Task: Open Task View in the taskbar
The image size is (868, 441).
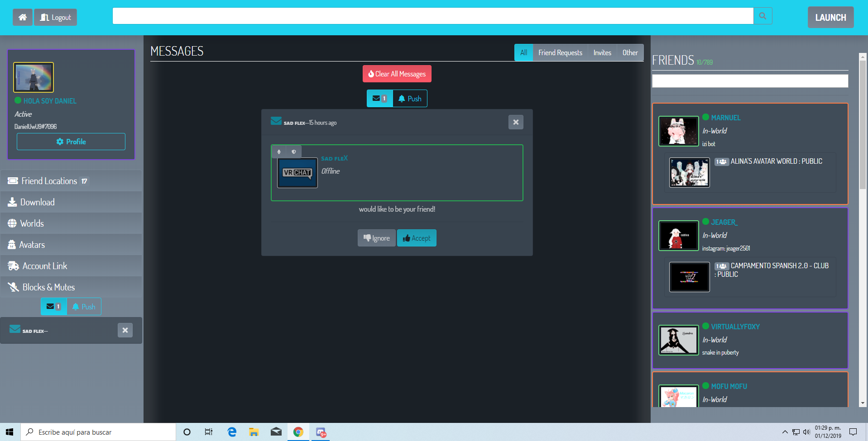Action: click(209, 432)
